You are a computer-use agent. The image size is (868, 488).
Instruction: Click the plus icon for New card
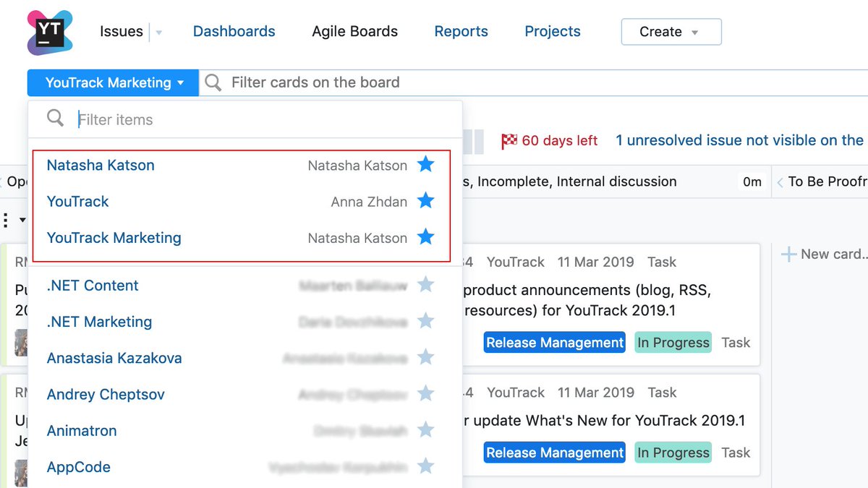pos(788,254)
